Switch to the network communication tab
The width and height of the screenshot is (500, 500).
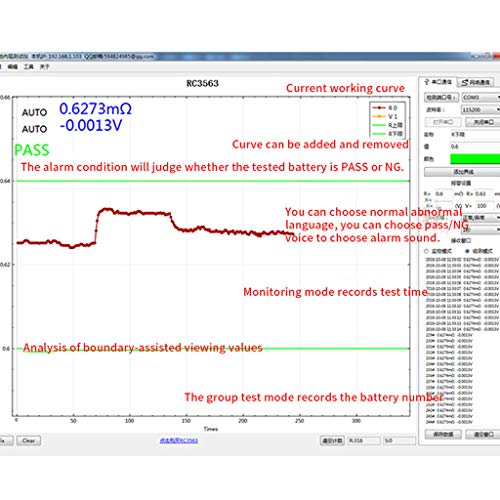point(476,82)
